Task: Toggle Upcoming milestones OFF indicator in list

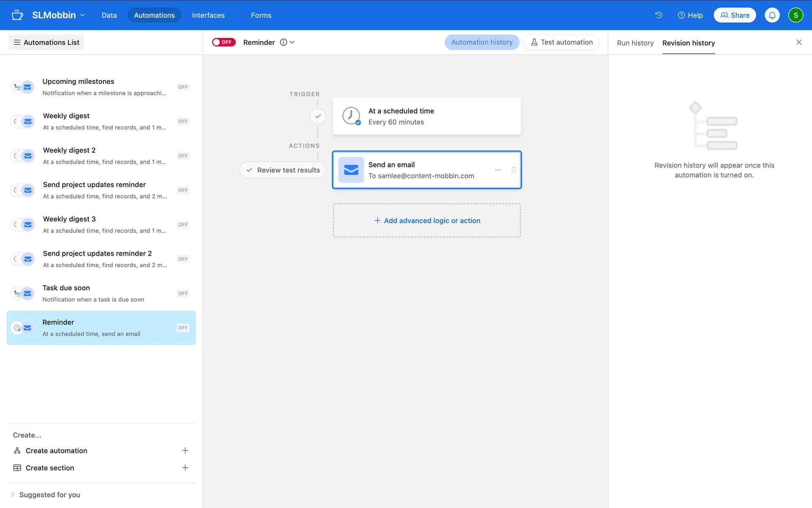Action: [x=183, y=87]
